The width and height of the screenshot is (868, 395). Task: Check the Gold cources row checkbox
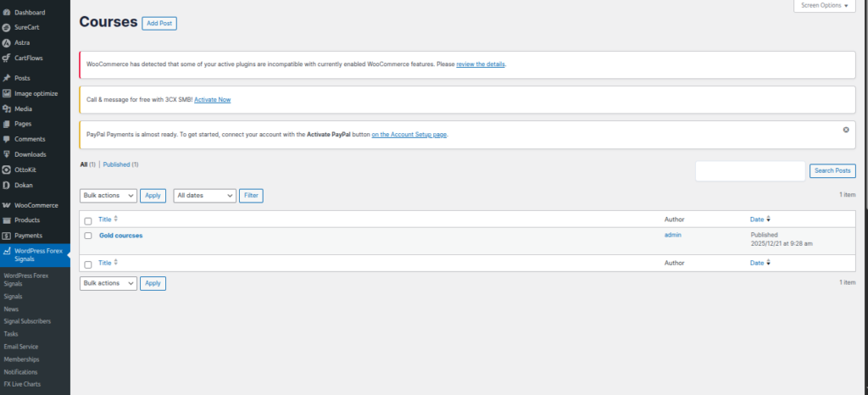[88, 236]
